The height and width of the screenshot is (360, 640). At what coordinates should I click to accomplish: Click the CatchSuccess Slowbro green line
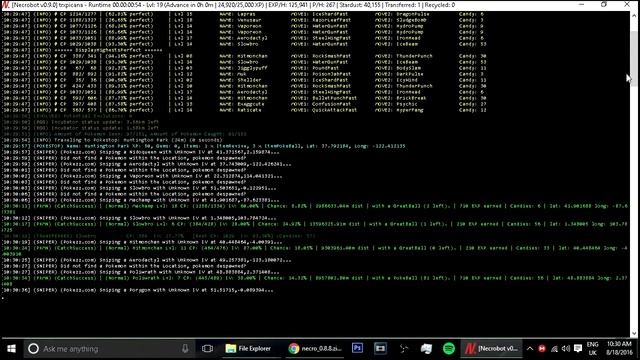click(315, 227)
